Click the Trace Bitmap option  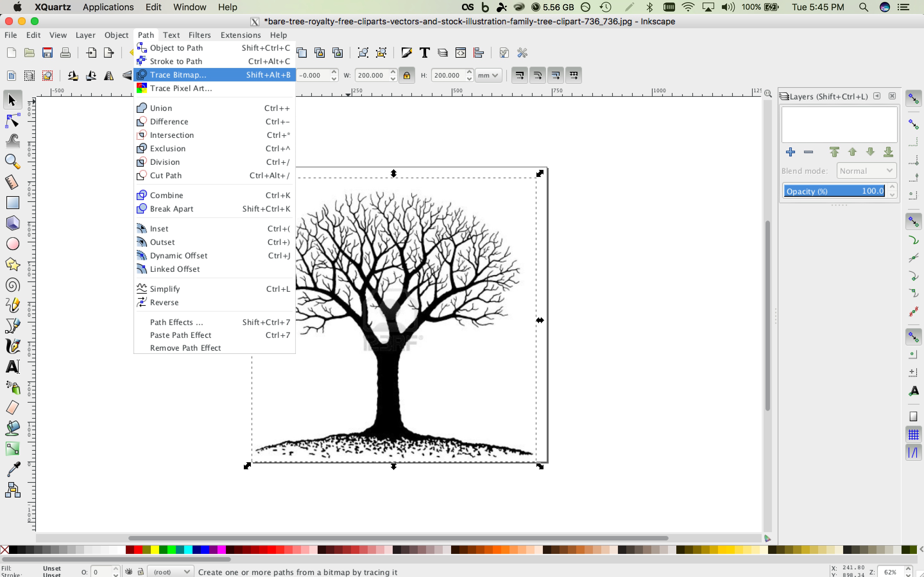[x=177, y=74]
